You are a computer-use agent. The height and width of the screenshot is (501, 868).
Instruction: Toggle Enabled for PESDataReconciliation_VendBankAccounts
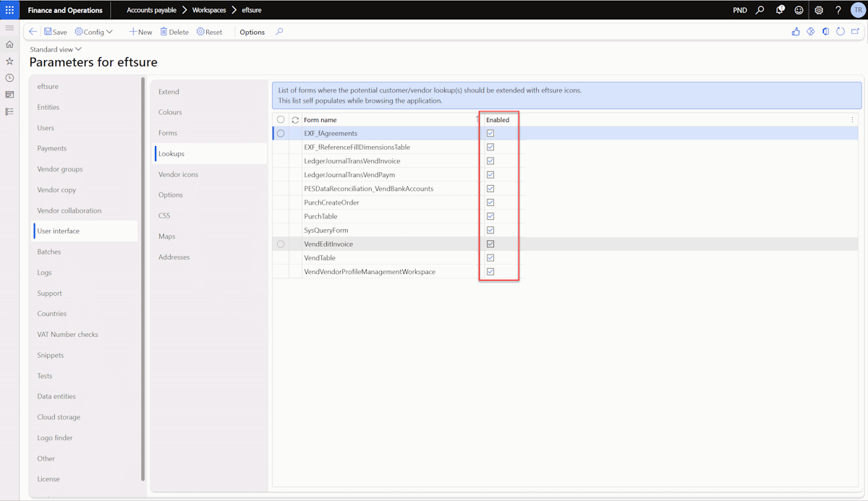(490, 189)
